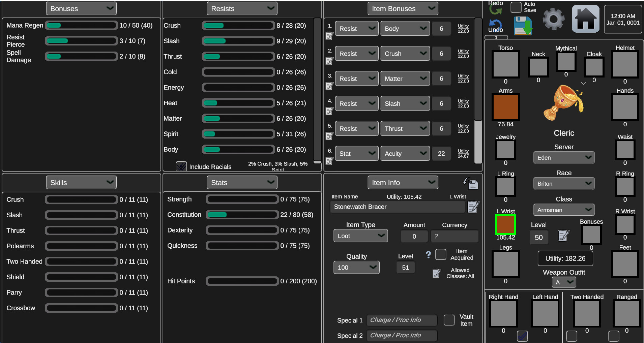
Task: Click the save file icon near the clock
Action: (x=523, y=26)
